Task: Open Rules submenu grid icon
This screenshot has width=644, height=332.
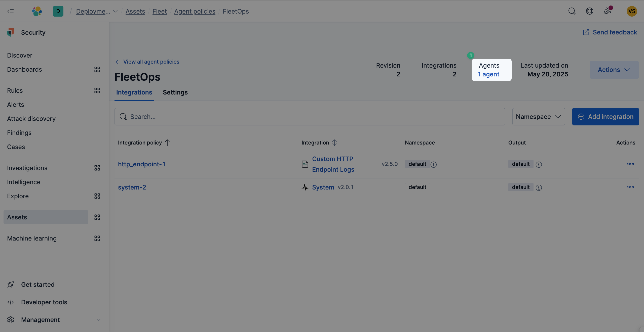Action: tap(97, 90)
